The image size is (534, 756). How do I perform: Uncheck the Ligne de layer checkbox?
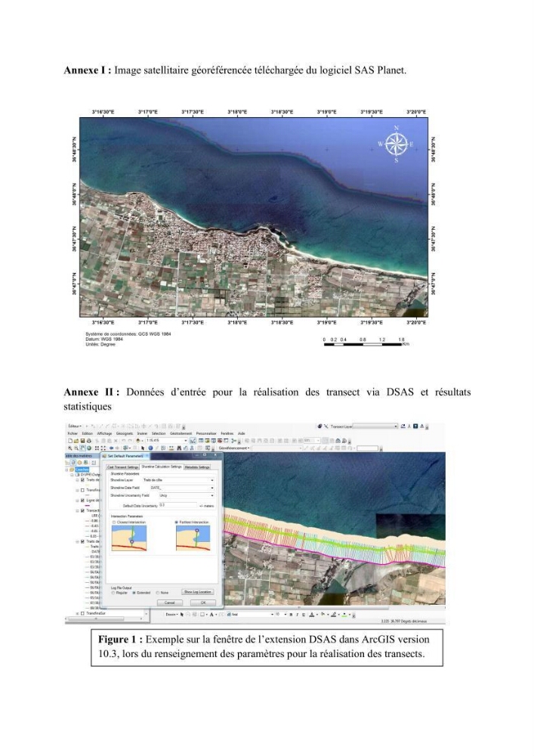tap(82, 500)
